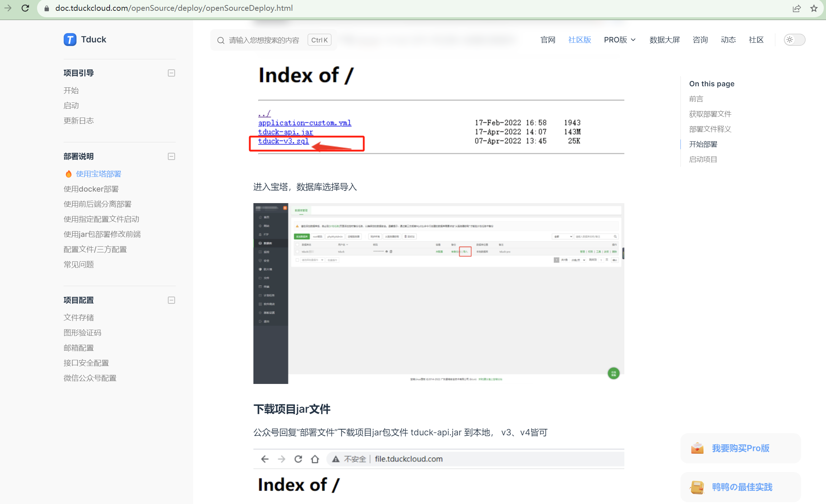
Task: Jump to 前言 in On this page
Action: (x=696, y=99)
